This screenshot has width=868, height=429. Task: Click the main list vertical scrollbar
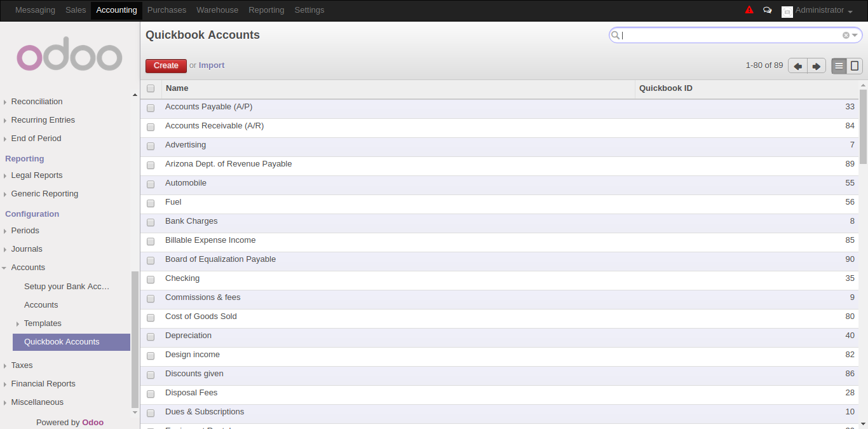coord(863,127)
